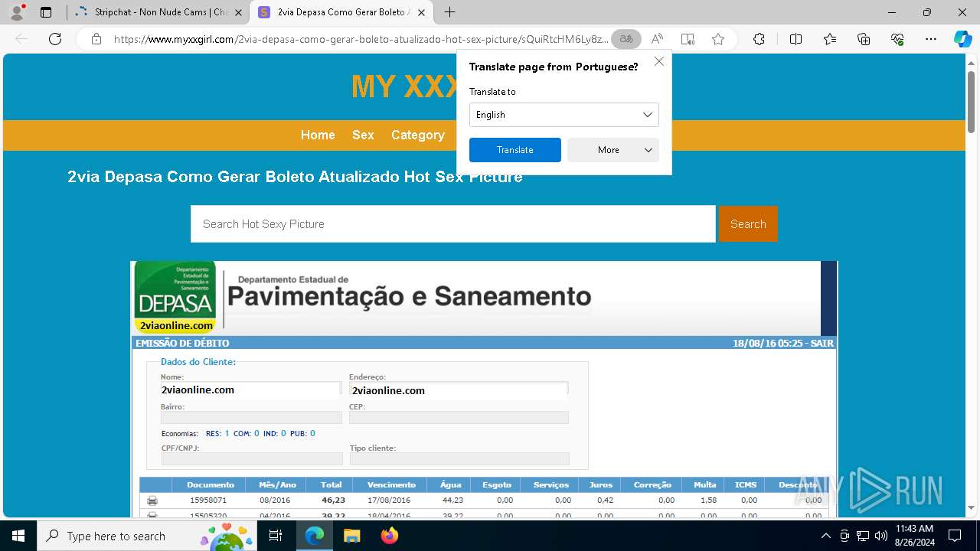Refresh the current page

point(55,39)
